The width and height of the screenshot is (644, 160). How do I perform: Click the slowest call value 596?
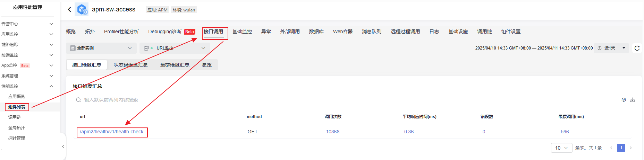565,132
